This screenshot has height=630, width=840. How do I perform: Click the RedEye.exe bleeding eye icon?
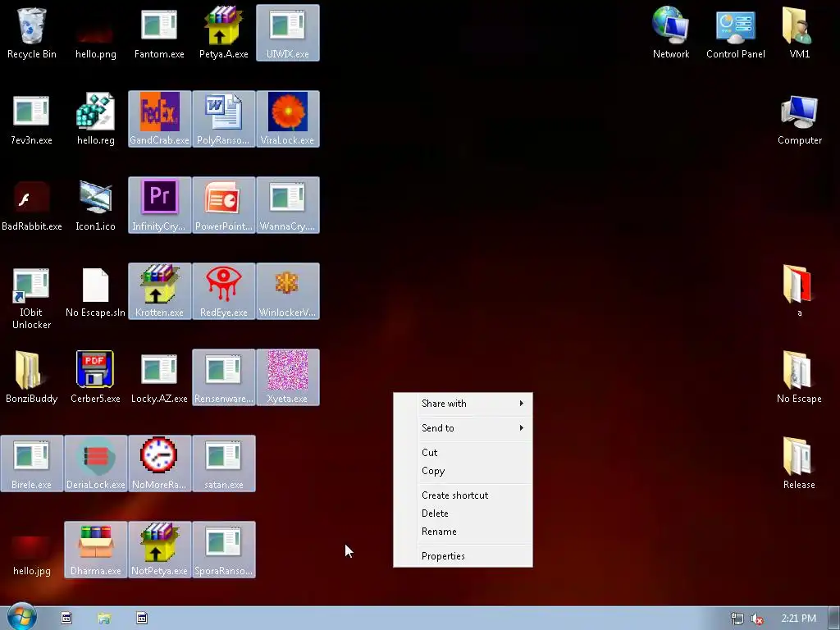pos(223,291)
